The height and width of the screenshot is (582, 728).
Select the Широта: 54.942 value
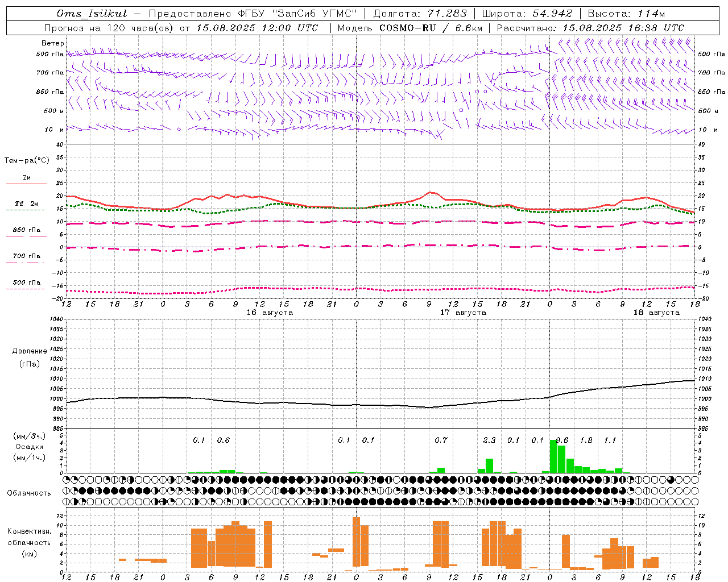pos(527,14)
